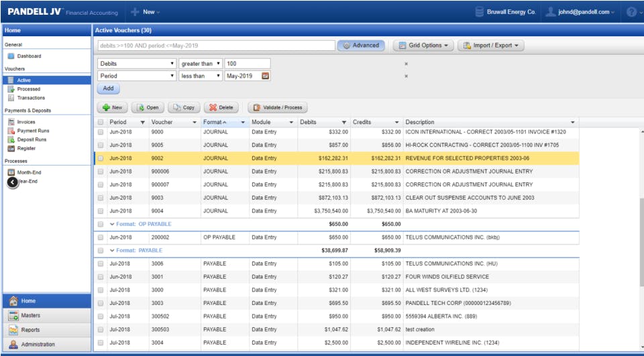The height and width of the screenshot is (356, 644).
Task: Open the 'less than' operator dropdown
Action: [x=201, y=76]
